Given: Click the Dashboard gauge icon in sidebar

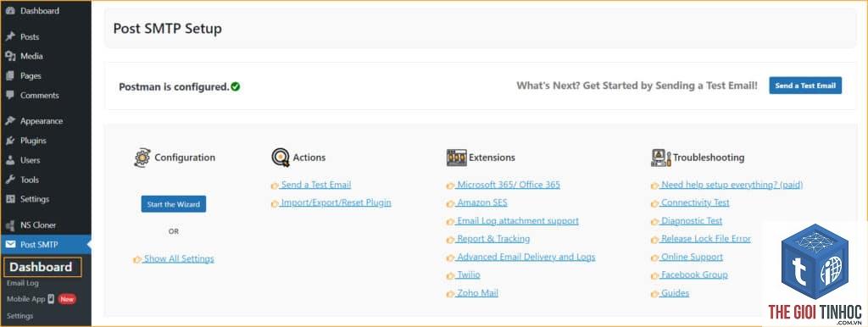Looking at the screenshot, I should pyautogui.click(x=9, y=10).
